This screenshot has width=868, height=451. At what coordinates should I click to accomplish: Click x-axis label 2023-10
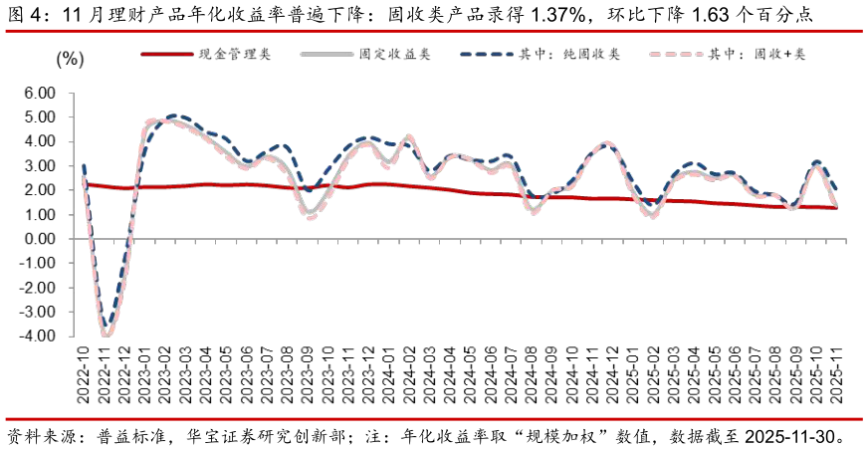click(x=328, y=375)
